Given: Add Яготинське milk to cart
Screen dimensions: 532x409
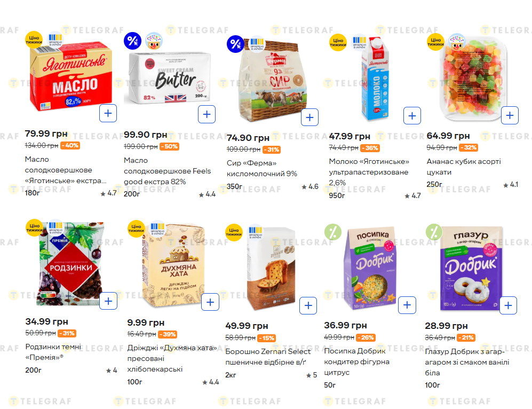Looking at the screenshot, I should 412,115.
